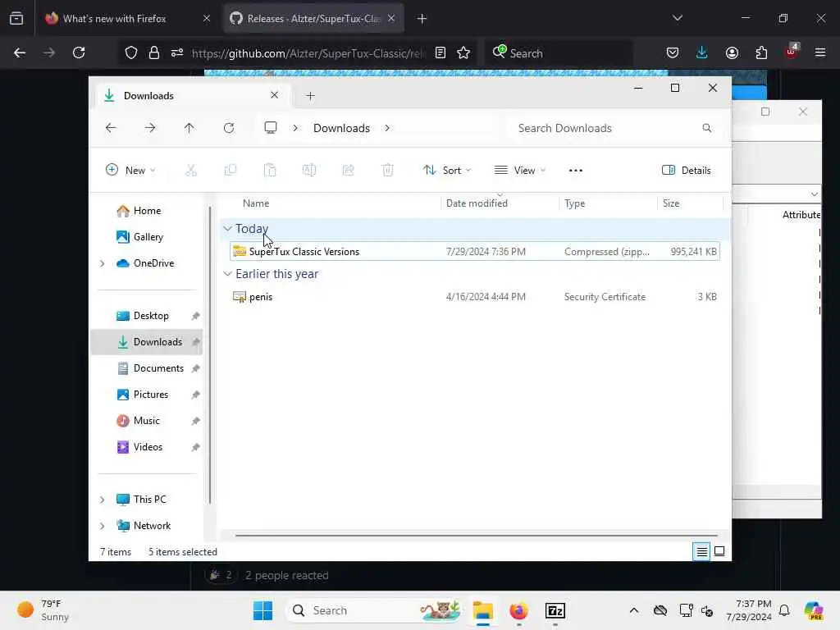840x630 pixels.
Task: Click the Rename icon in Explorer toolbar
Action: click(x=309, y=171)
